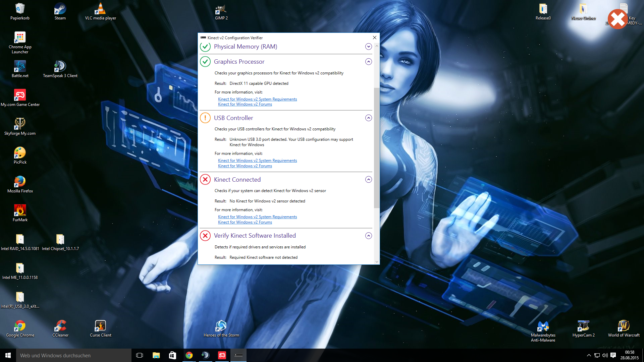Collapse the Graphics Processor section
The height and width of the screenshot is (362, 644).
pos(368,62)
